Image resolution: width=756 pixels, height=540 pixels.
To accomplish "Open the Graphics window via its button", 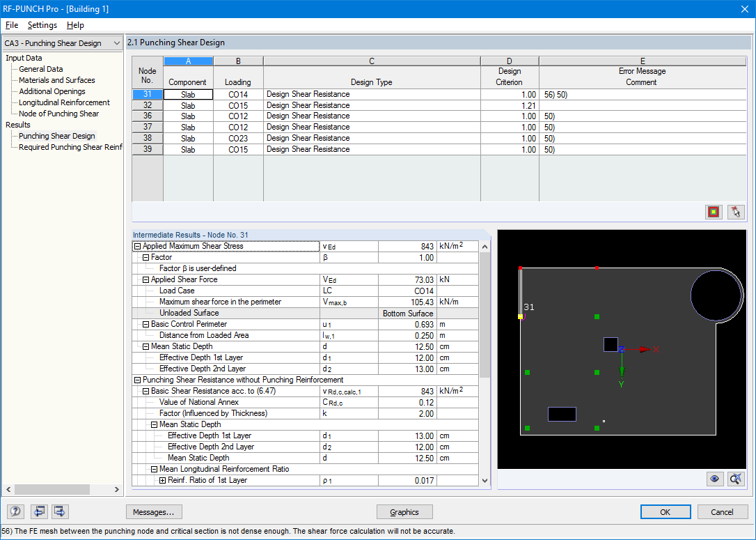I will 404,511.
